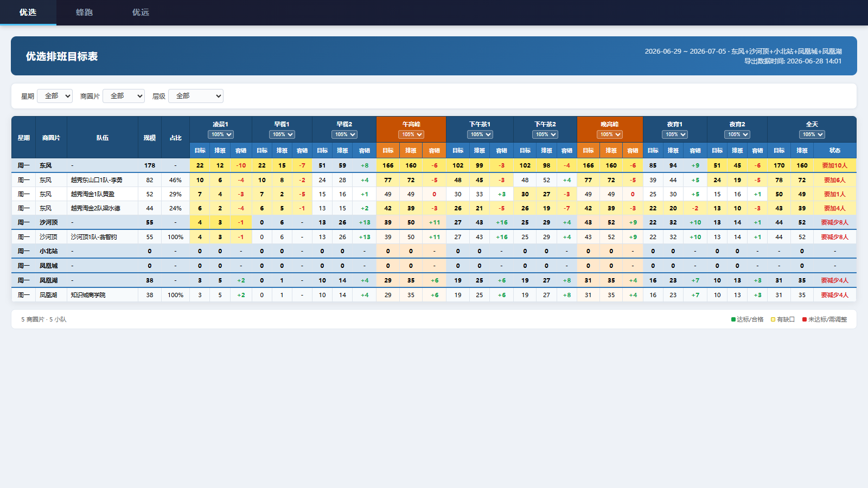This screenshot has width=868, height=488.
Task: Select team row 知识城商学院
Action: click(434, 295)
